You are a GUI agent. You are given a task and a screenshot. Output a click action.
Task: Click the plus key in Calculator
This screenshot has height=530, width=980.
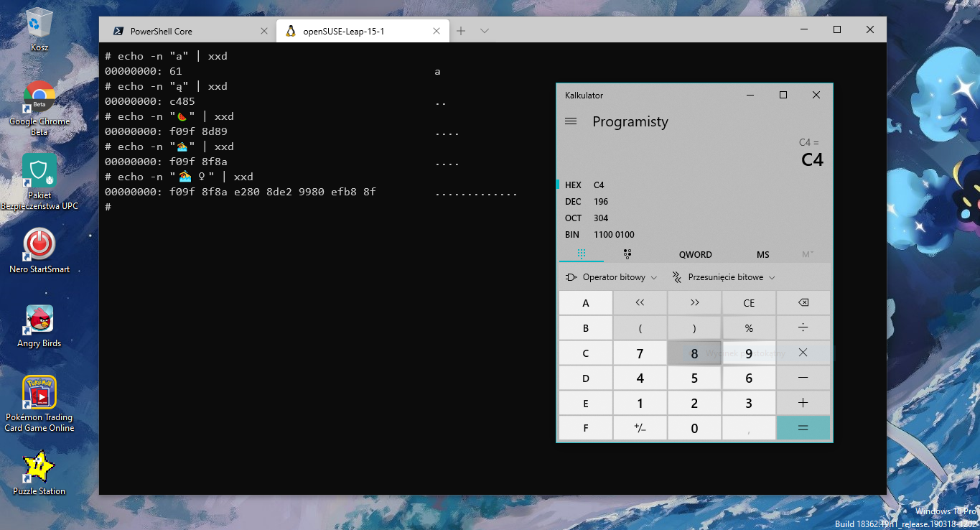coord(803,403)
